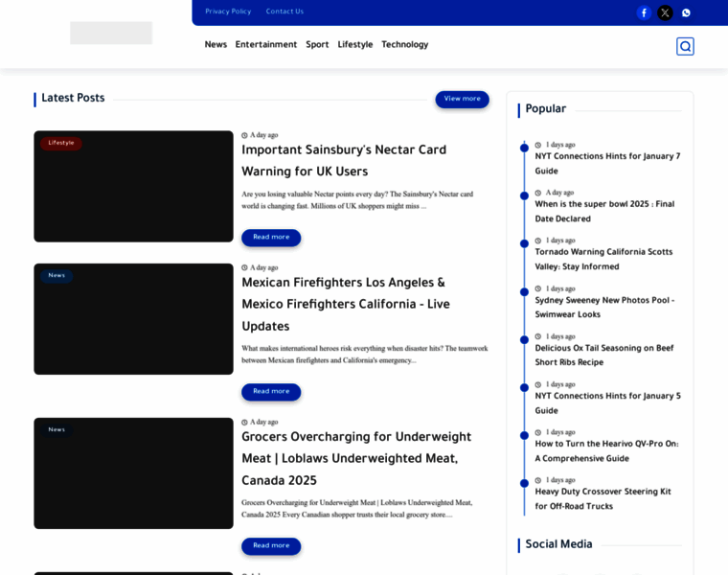Select the Lifestyle tag on first post
The width and height of the screenshot is (728, 575).
pos(61,143)
